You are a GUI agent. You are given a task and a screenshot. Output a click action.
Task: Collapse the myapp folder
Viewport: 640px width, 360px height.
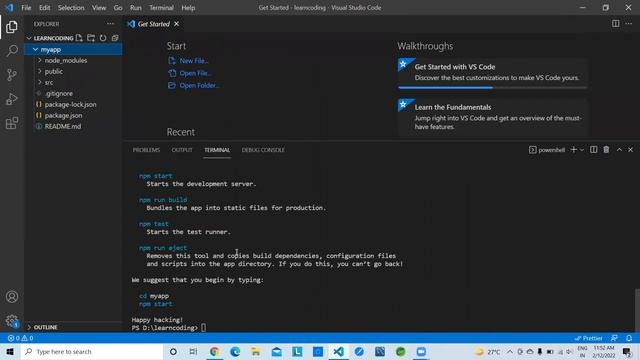click(x=73, y=49)
